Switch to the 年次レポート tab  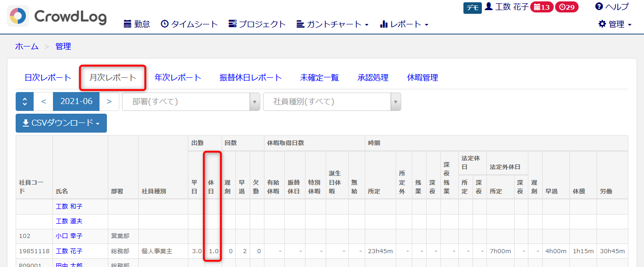pos(178,77)
